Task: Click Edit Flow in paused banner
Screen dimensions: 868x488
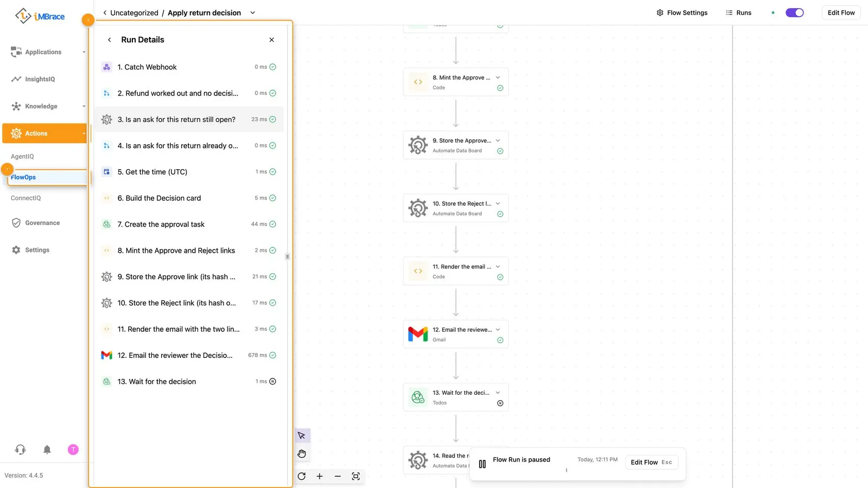Action: [652, 463]
